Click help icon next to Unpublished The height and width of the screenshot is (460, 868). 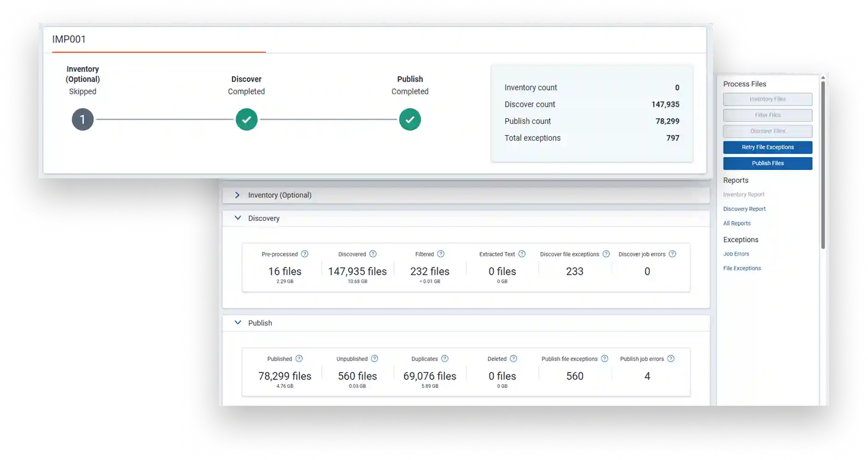(x=374, y=359)
